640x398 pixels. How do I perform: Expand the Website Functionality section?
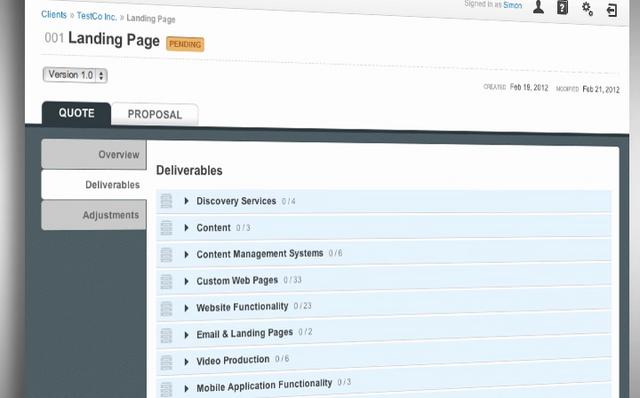[x=186, y=308]
